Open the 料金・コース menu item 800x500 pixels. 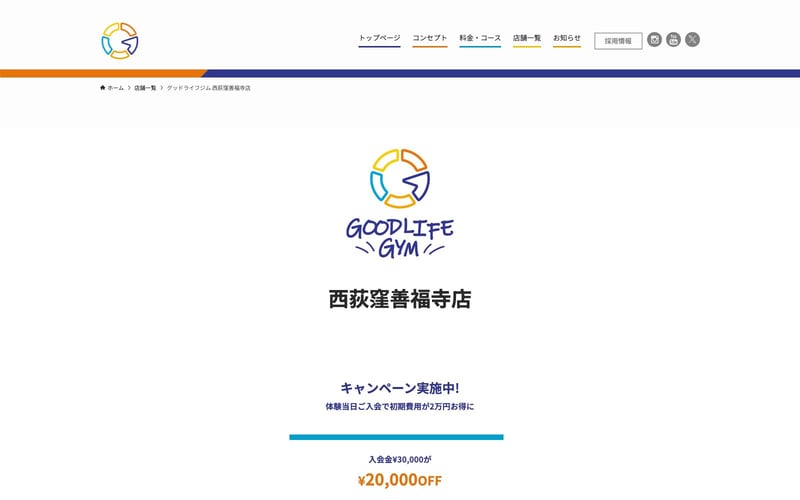pyautogui.click(x=480, y=38)
